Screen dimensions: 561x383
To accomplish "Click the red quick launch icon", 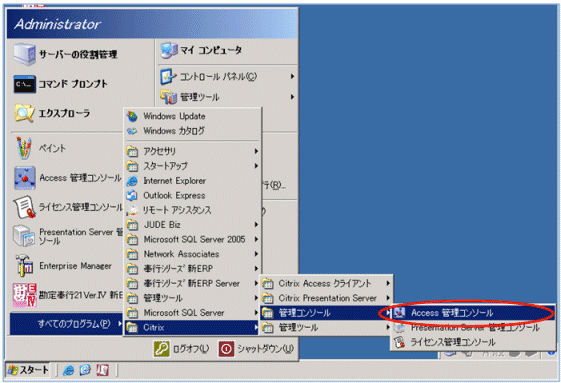I will 103,370.
